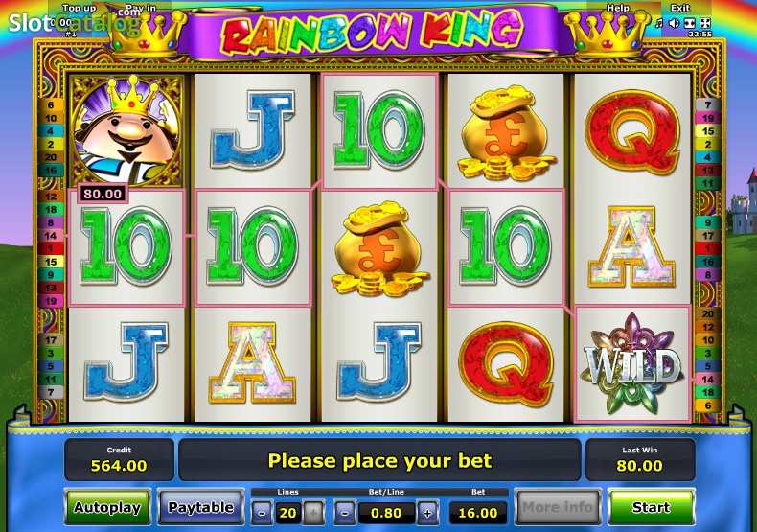The height and width of the screenshot is (532, 757).
Task: Click the widescreen stretch icon
Action: (690, 23)
